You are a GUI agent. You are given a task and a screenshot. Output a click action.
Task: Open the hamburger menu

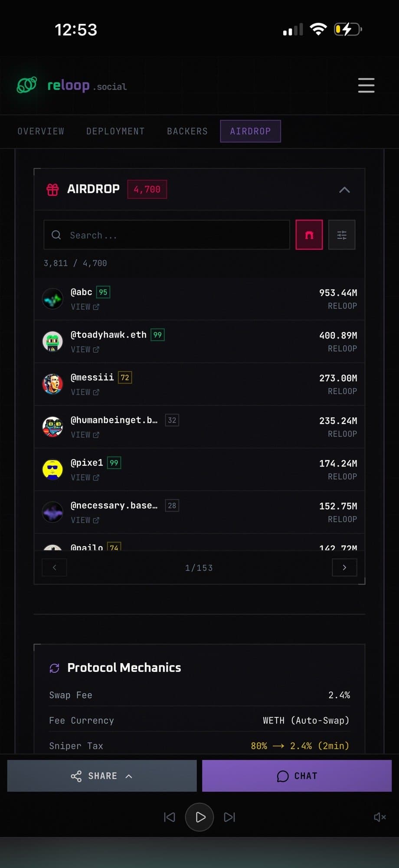pos(366,85)
